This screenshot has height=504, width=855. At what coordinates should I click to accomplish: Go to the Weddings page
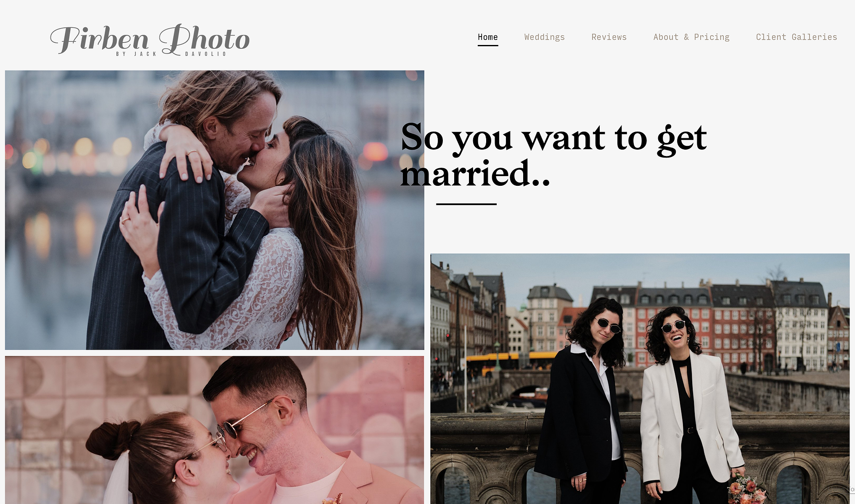545,37
